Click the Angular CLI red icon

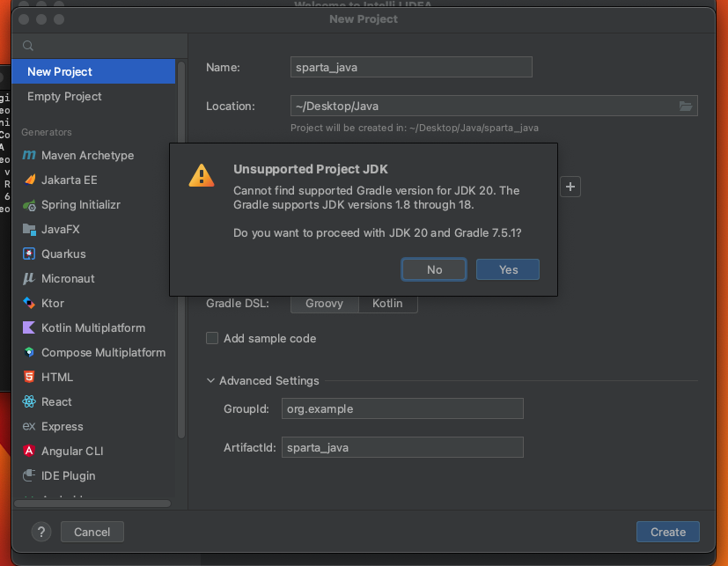click(x=29, y=451)
